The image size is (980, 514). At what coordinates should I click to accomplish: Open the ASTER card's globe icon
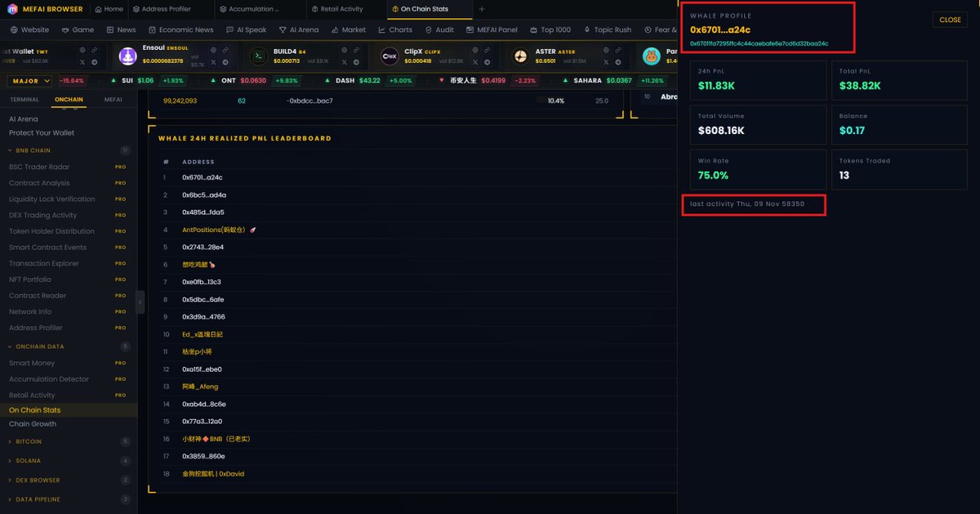605,50
